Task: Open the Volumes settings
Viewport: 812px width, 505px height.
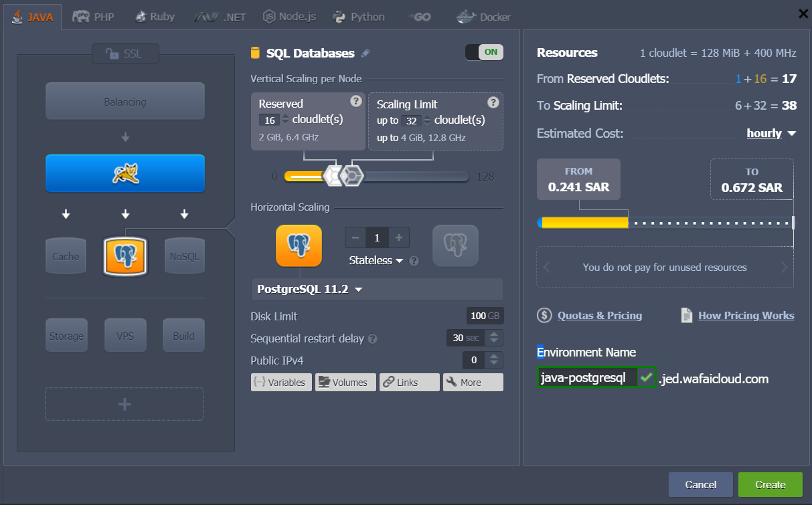Action: click(x=345, y=383)
